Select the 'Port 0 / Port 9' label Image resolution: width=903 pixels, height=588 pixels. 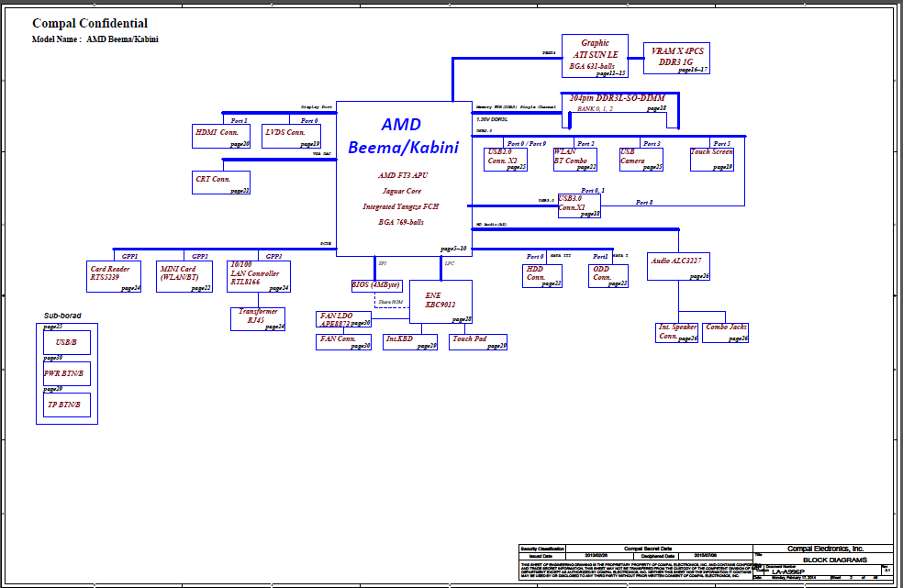[x=527, y=143]
